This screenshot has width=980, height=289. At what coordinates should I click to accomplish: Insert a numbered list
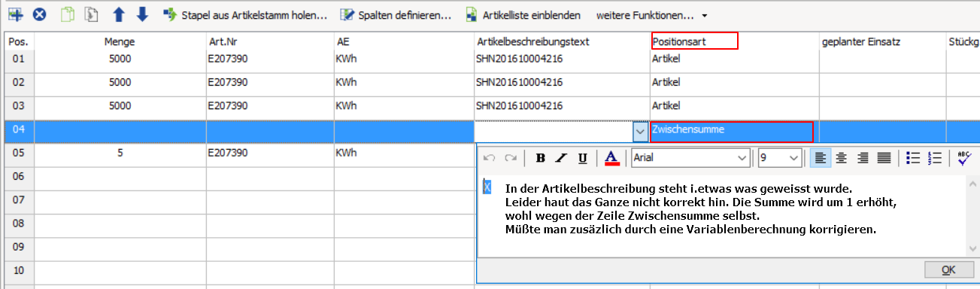pos(935,158)
